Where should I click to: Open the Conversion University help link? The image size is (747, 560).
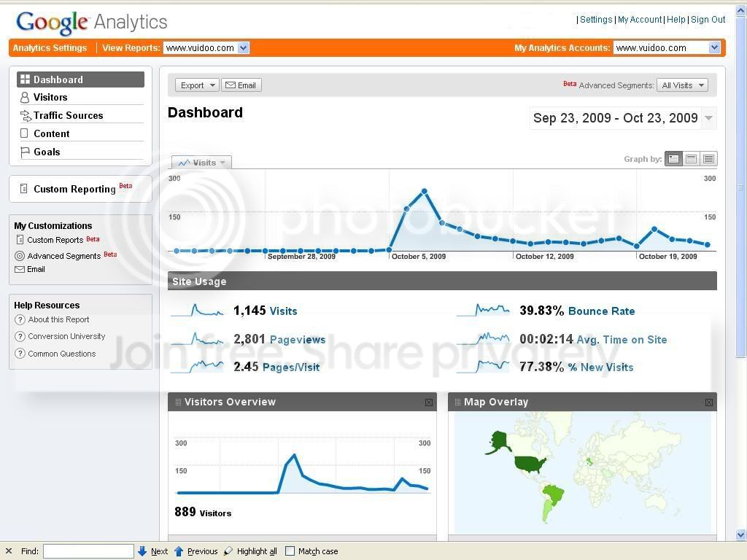click(66, 336)
